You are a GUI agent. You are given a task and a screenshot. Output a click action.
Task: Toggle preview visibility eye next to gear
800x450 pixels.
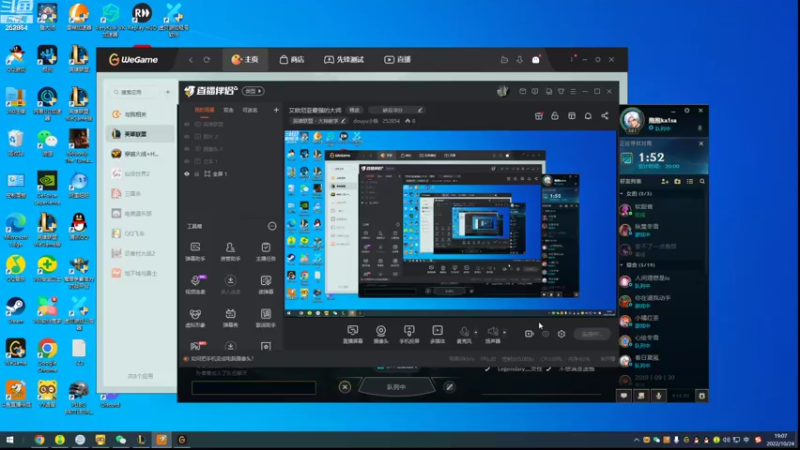pos(545,334)
